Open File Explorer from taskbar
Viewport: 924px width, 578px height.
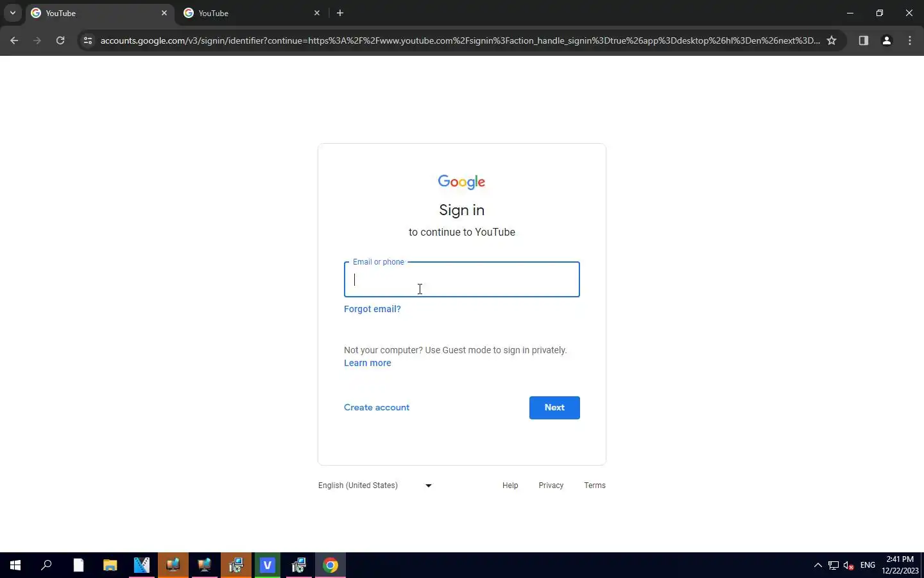click(110, 565)
